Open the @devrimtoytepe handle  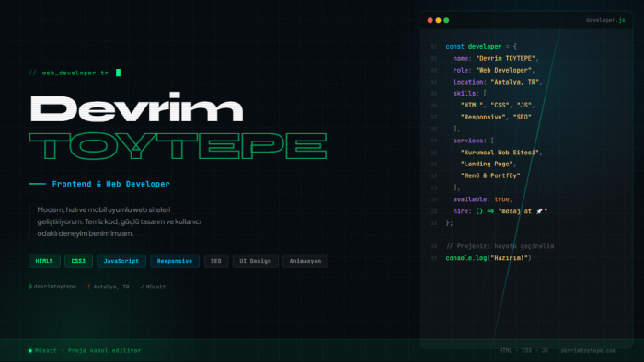tap(52, 287)
